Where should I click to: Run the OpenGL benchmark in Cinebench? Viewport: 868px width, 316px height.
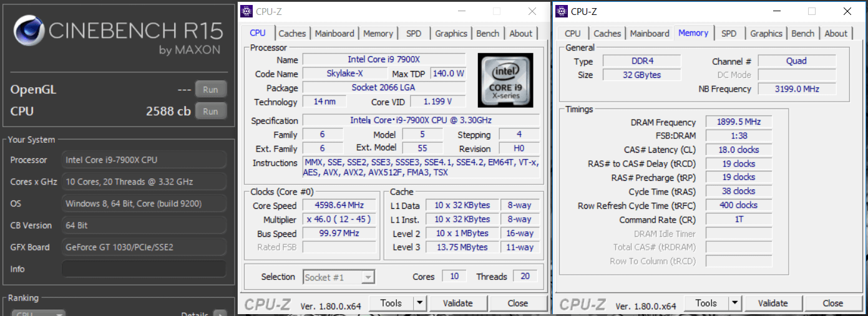[x=210, y=89]
